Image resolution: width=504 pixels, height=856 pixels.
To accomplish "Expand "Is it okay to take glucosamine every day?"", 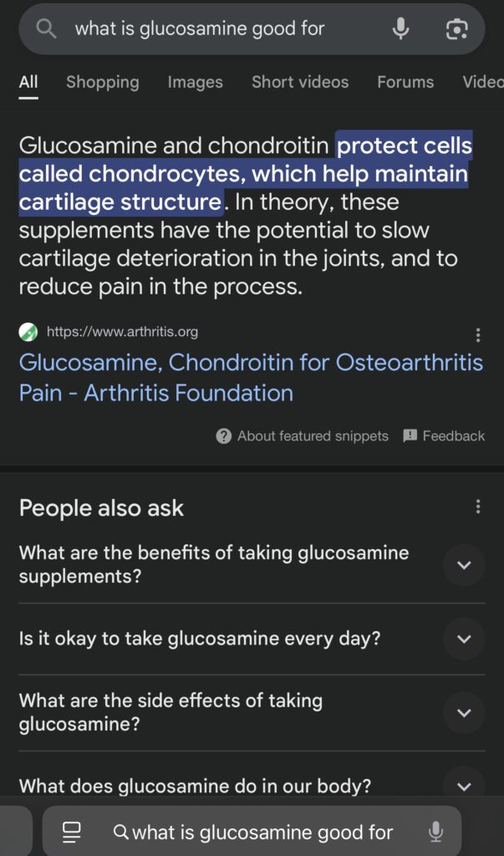I will click(x=464, y=639).
